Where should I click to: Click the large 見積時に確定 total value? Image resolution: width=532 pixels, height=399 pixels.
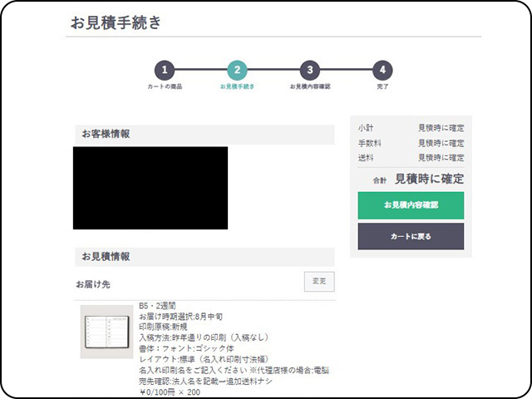click(x=429, y=179)
